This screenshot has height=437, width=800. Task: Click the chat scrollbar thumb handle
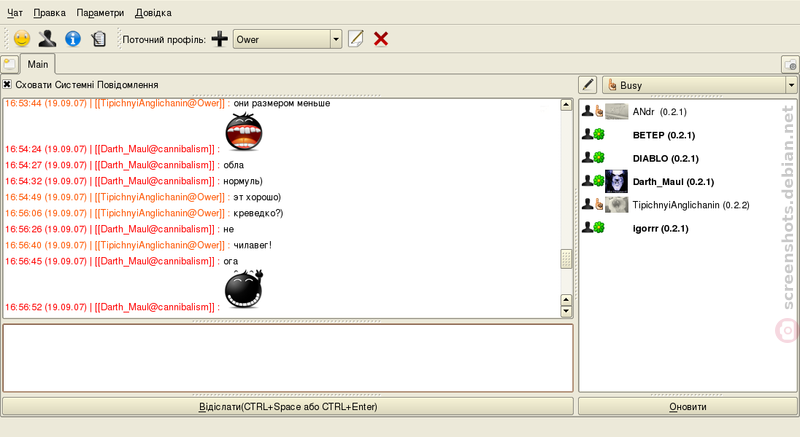[566, 259]
